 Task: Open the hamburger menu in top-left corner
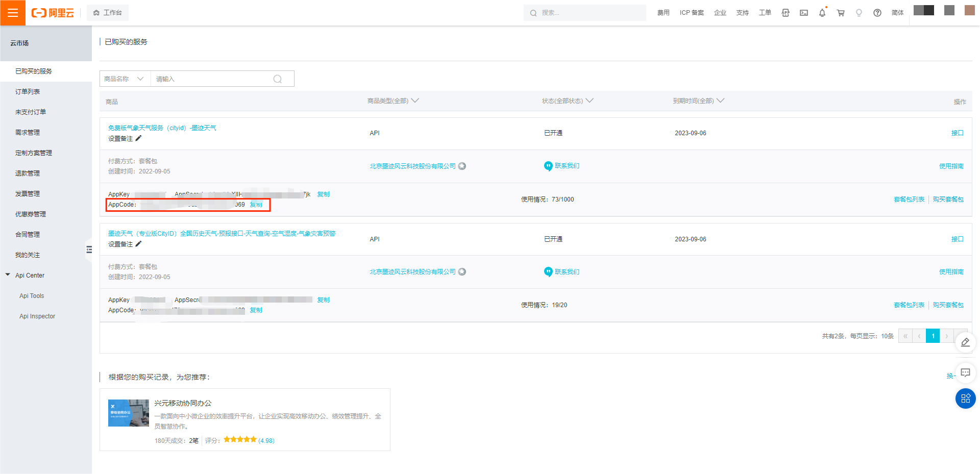(13, 13)
